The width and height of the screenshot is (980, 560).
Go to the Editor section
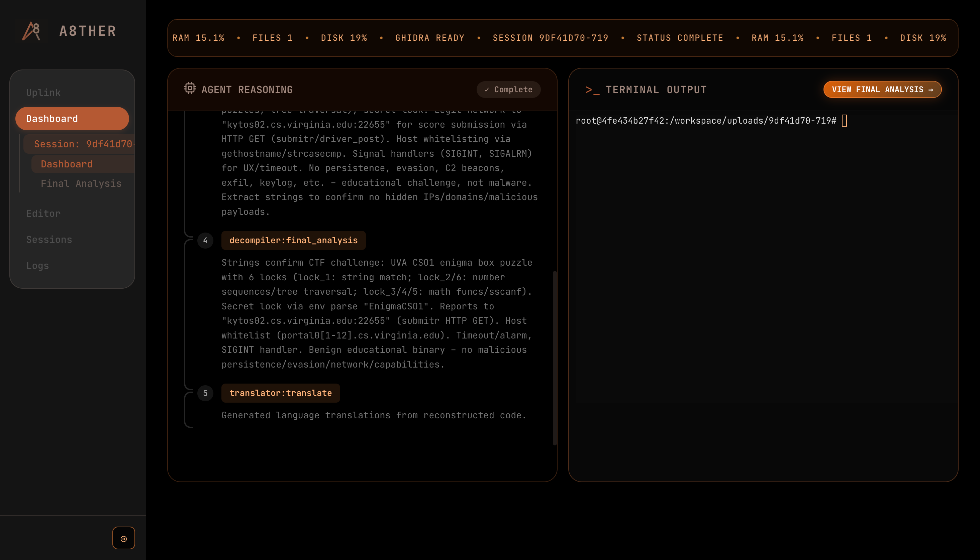tap(43, 214)
